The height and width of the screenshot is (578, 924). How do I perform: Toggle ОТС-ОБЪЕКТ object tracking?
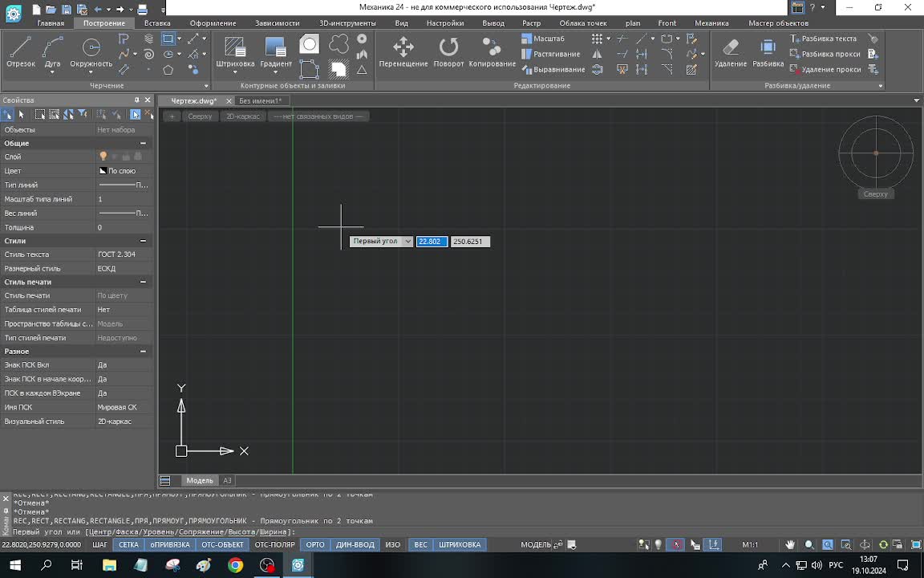tap(222, 544)
